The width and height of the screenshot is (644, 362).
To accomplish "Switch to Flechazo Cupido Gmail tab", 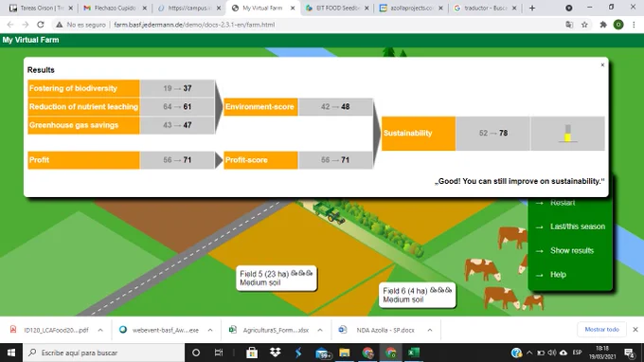I will click(x=115, y=8).
